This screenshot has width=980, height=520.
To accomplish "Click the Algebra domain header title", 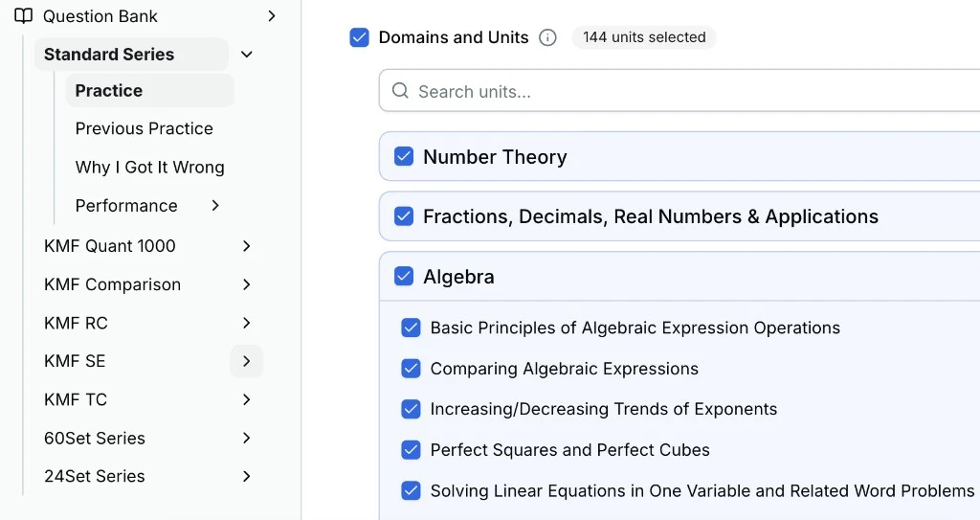I will 458,276.
